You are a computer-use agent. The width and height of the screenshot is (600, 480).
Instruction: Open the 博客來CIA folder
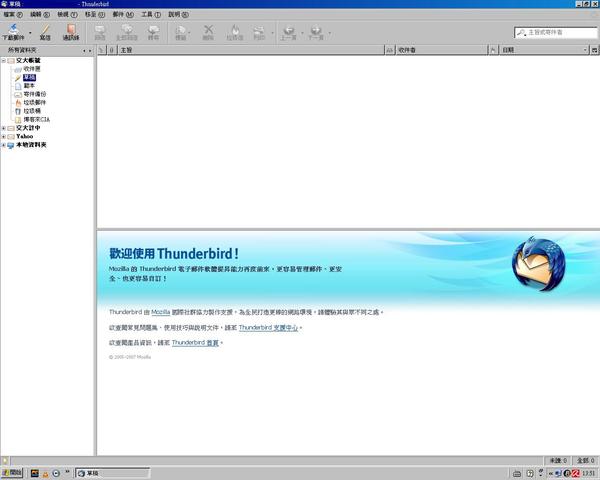[36, 119]
